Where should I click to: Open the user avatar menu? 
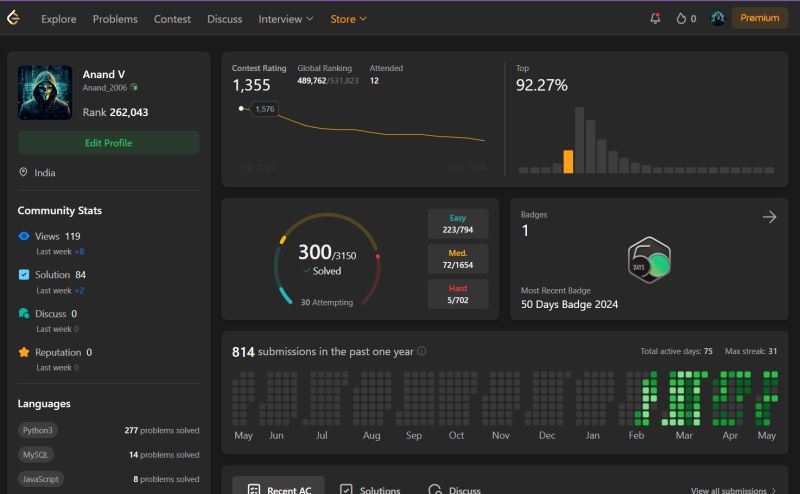click(x=717, y=18)
